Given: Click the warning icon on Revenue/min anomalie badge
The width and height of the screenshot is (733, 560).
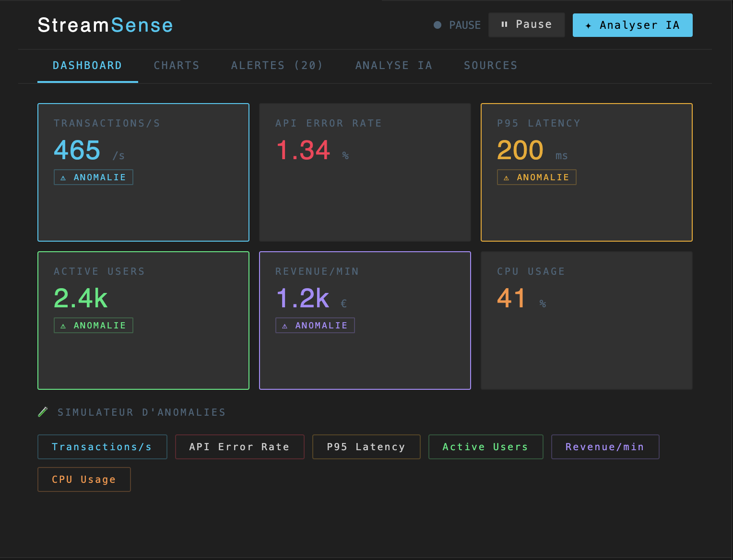Looking at the screenshot, I should pos(284,325).
